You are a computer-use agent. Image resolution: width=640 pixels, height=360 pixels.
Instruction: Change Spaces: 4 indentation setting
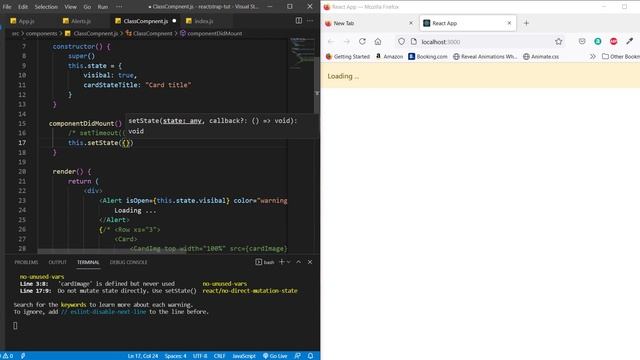[x=176, y=356]
